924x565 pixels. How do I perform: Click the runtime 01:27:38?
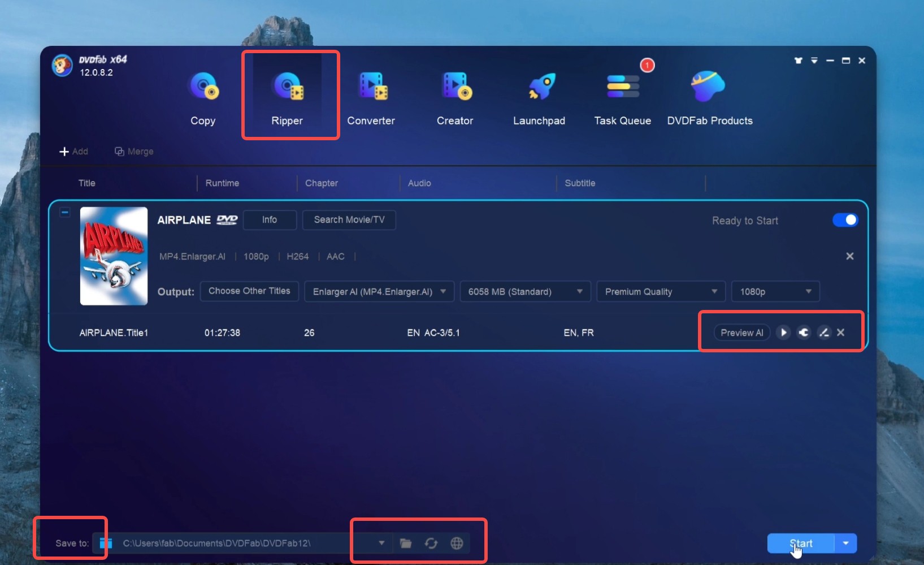[222, 333]
